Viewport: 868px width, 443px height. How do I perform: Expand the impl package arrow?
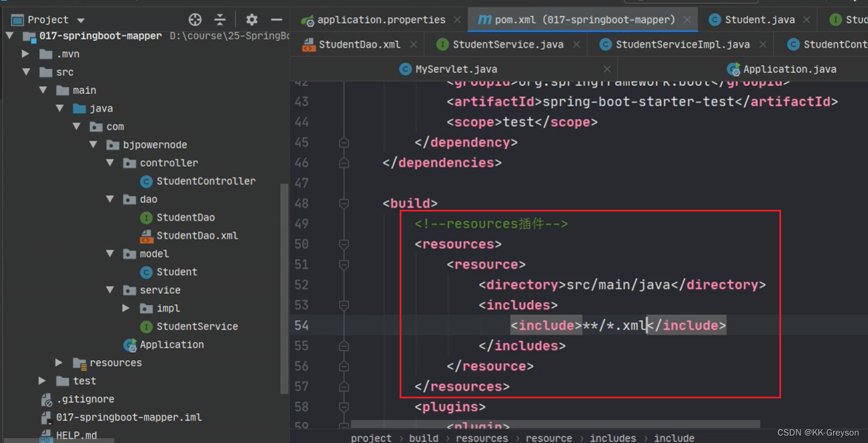point(126,308)
